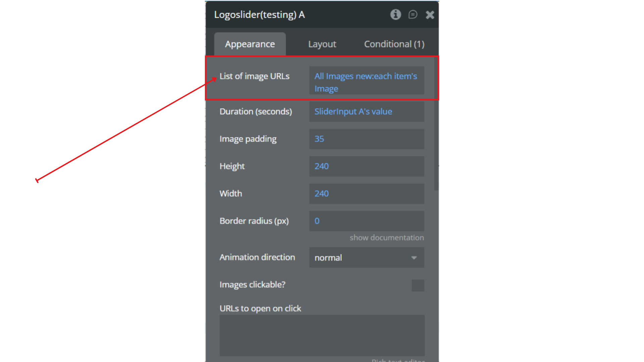Click the Border radius field
The width and height of the screenshot is (644, 362).
pyautogui.click(x=366, y=221)
